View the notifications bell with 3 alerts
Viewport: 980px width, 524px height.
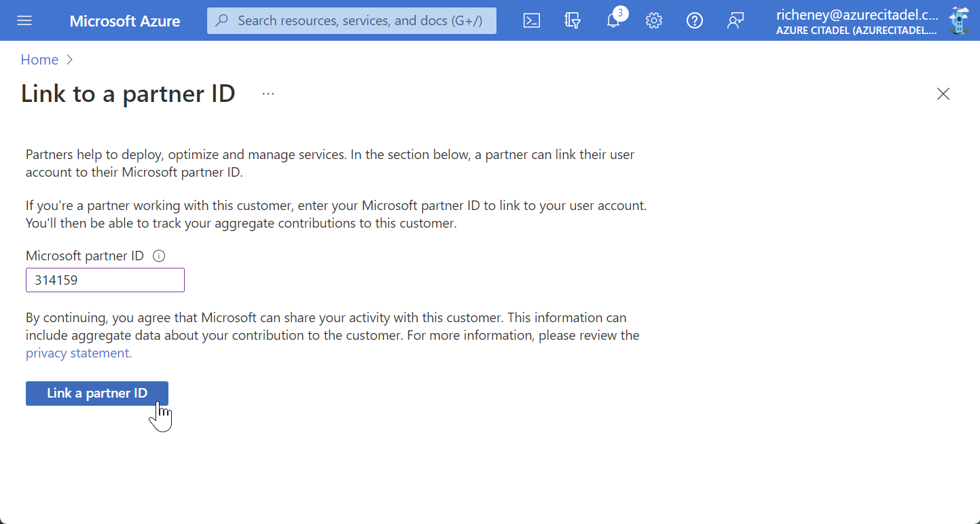[x=613, y=20]
